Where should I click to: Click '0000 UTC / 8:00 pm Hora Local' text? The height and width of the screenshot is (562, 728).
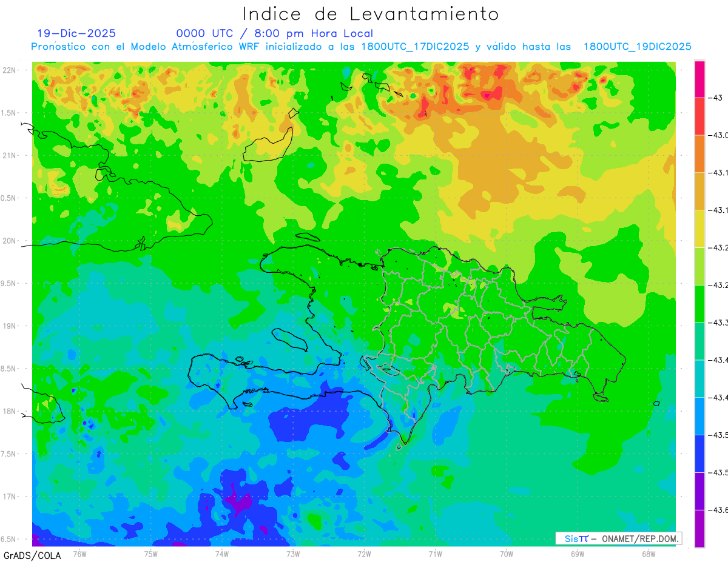[x=275, y=33]
